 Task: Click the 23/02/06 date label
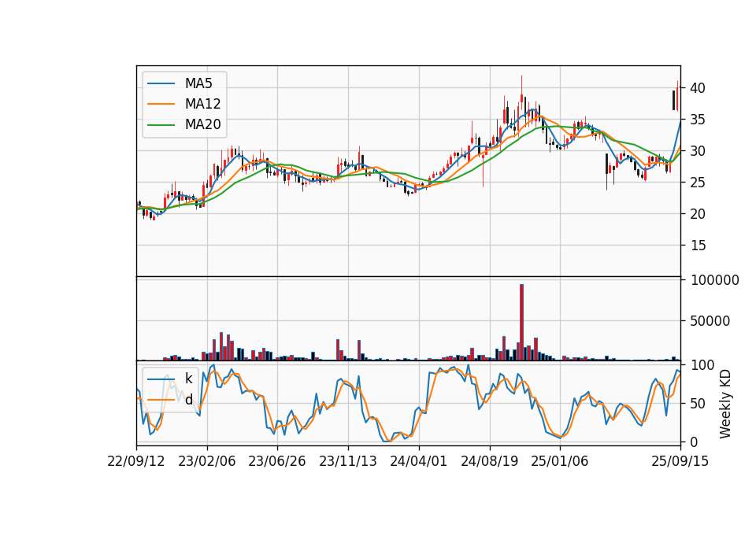click(x=207, y=461)
